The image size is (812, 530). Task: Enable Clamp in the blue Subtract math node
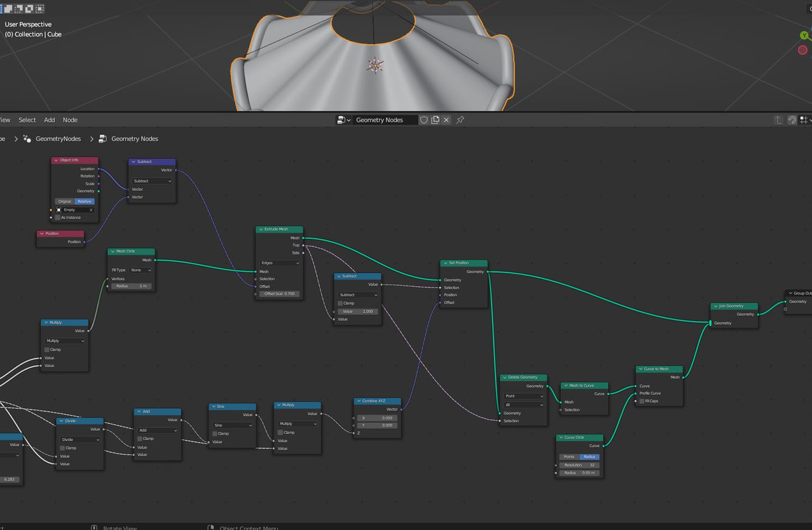(340, 303)
